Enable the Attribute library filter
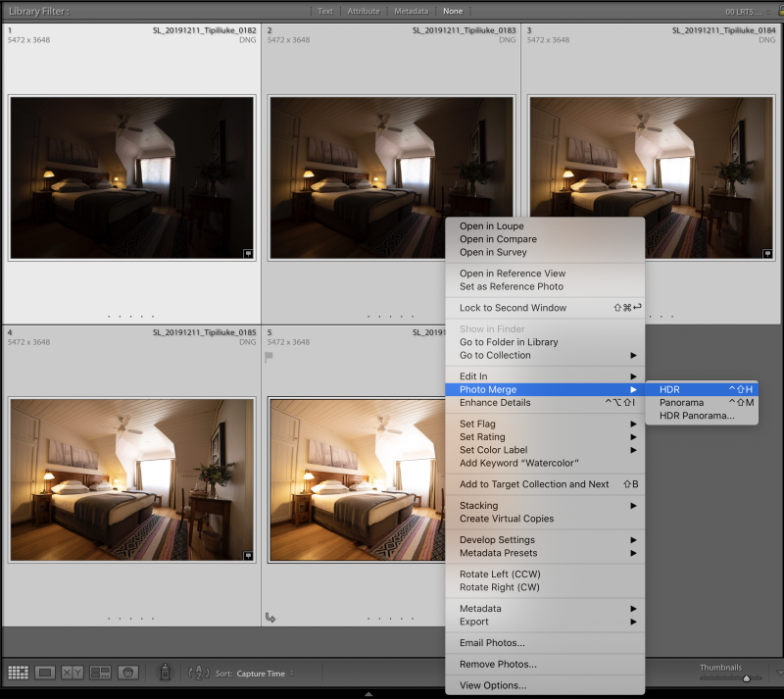 (x=363, y=11)
